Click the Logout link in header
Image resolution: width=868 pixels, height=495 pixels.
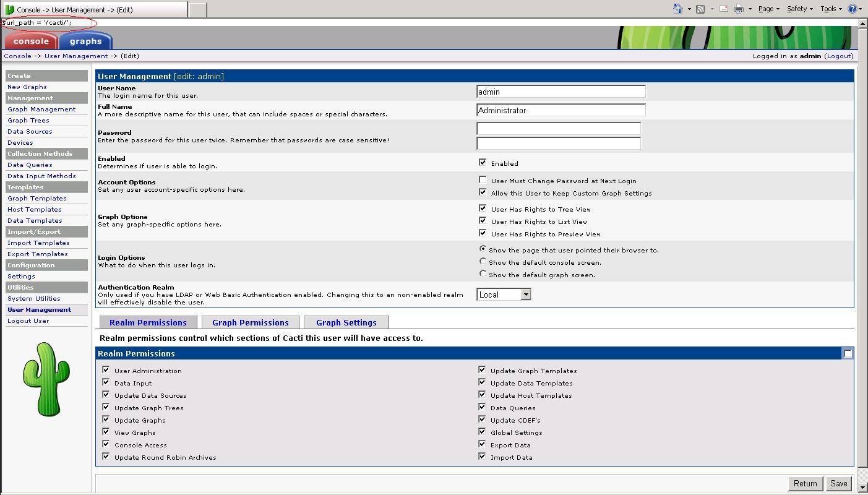[x=840, y=56]
